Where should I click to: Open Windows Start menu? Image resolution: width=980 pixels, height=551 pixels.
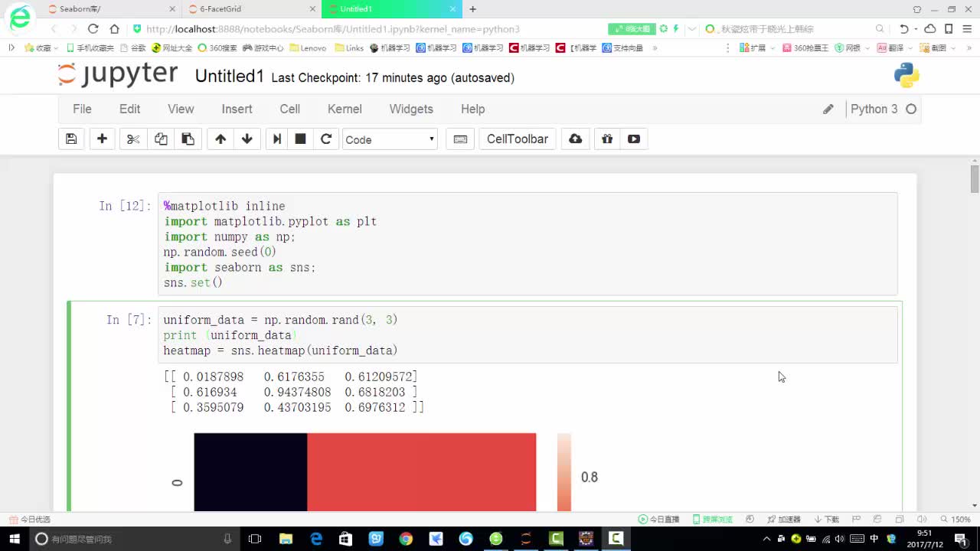pyautogui.click(x=15, y=539)
